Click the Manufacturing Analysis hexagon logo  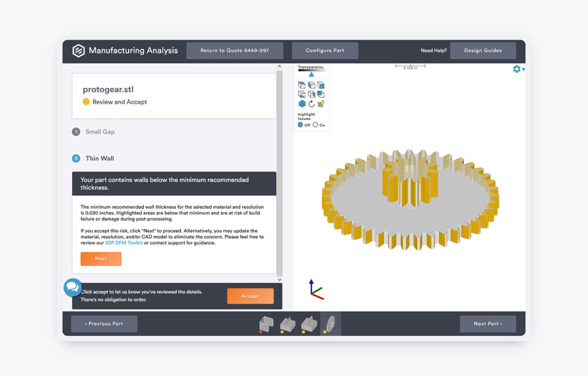(x=78, y=50)
